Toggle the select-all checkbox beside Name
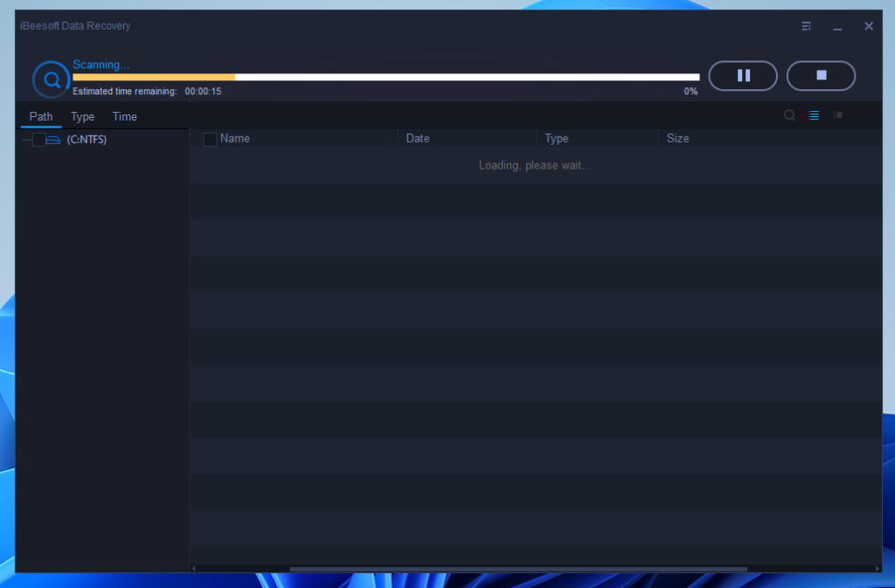Image resolution: width=895 pixels, height=588 pixels. pyautogui.click(x=210, y=139)
